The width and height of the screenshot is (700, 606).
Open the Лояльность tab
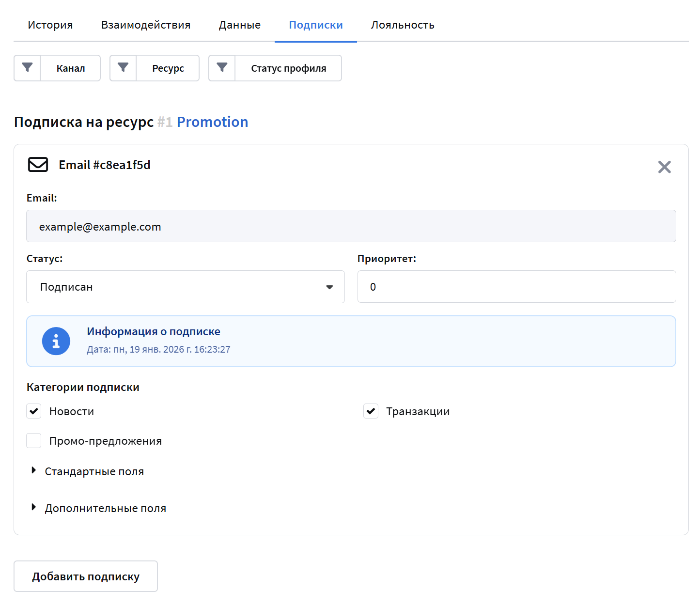pos(403,25)
